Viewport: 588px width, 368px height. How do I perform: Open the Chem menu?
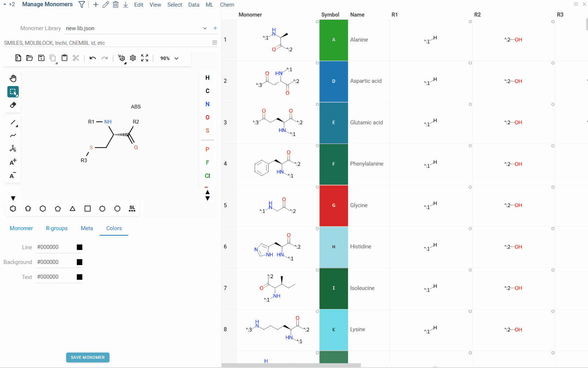(227, 4)
